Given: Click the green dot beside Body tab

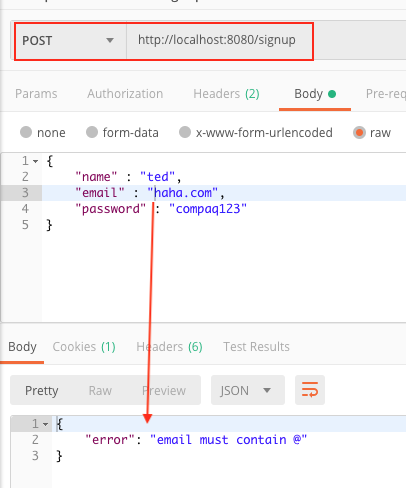Looking at the screenshot, I should click(332, 94).
